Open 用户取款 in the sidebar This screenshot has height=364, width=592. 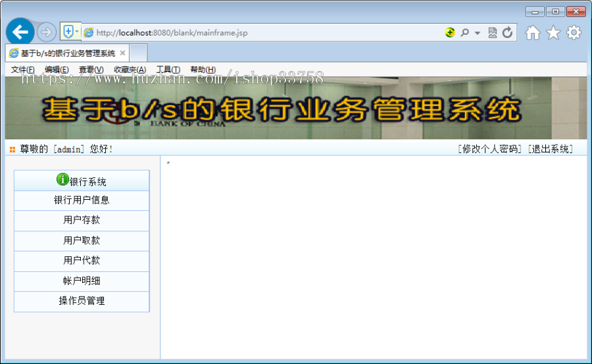[x=82, y=240]
